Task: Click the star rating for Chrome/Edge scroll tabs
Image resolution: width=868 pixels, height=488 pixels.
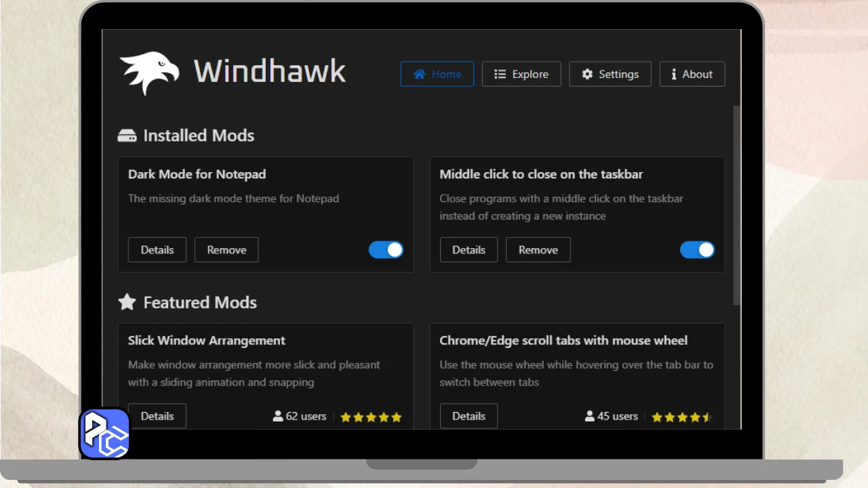Action: tap(682, 417)
